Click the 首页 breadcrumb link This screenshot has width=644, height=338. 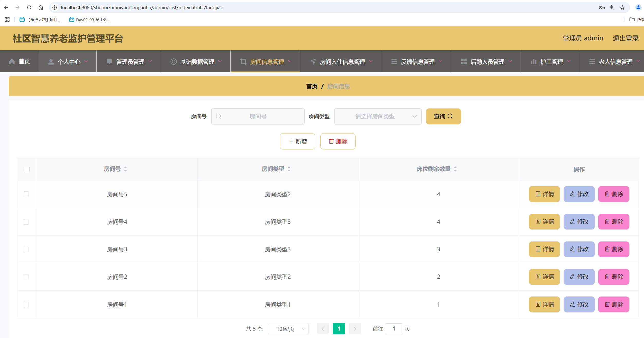[x=311, y=86]
